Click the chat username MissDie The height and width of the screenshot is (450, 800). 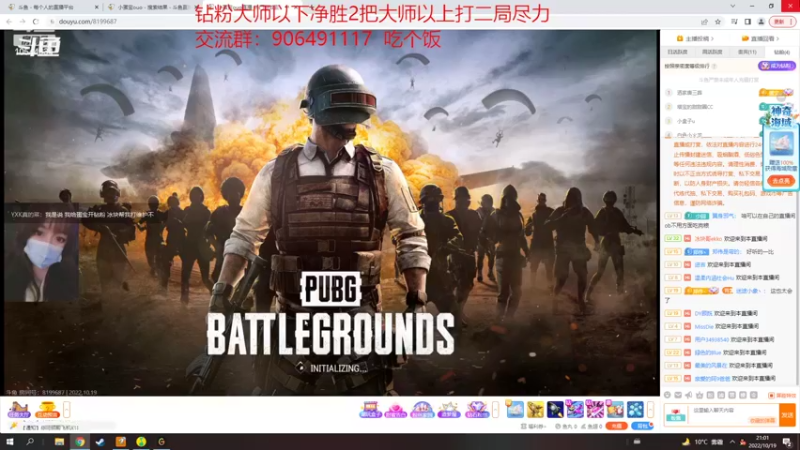[704, 327]
